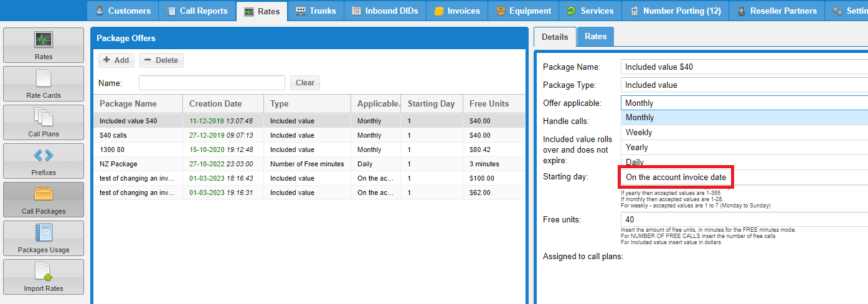
Task: Open Rates section from sidebar icon
Action: click(44, 45)
